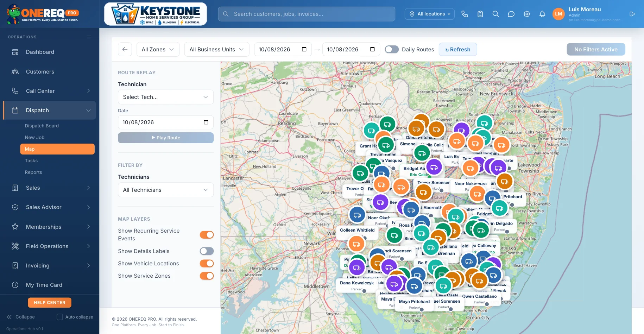Viewport: 644px width, 334px height.
Task: Open New Job submenu item
Action: [x=34, y=137]
